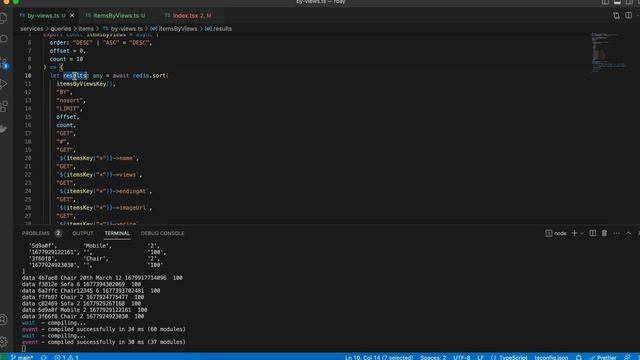Click the endingAt template string on line 24
640x360 pixels.
[102, 191]
